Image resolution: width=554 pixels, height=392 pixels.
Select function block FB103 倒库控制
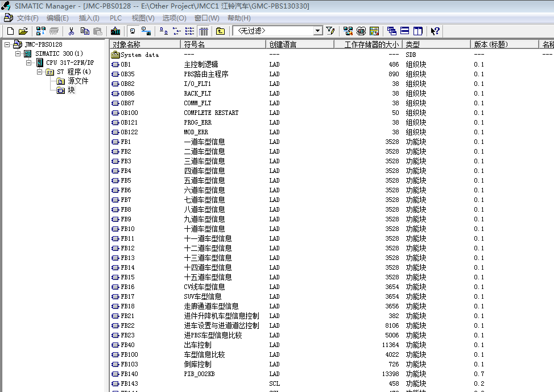pyautogui.click(x=125, y=364)
